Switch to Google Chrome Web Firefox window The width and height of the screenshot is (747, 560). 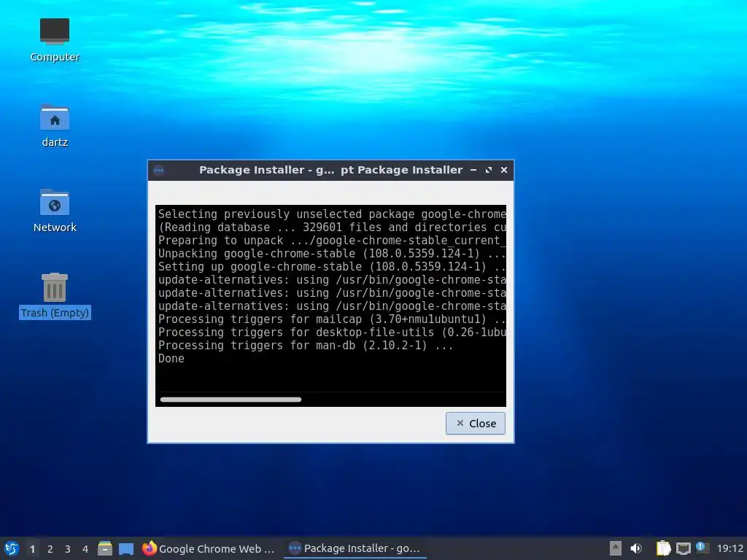209,548
